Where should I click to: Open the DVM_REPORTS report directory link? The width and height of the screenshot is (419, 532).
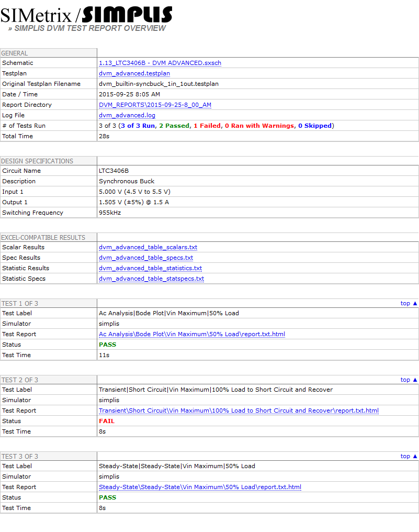pyautogui.click(x=155, y=105)
